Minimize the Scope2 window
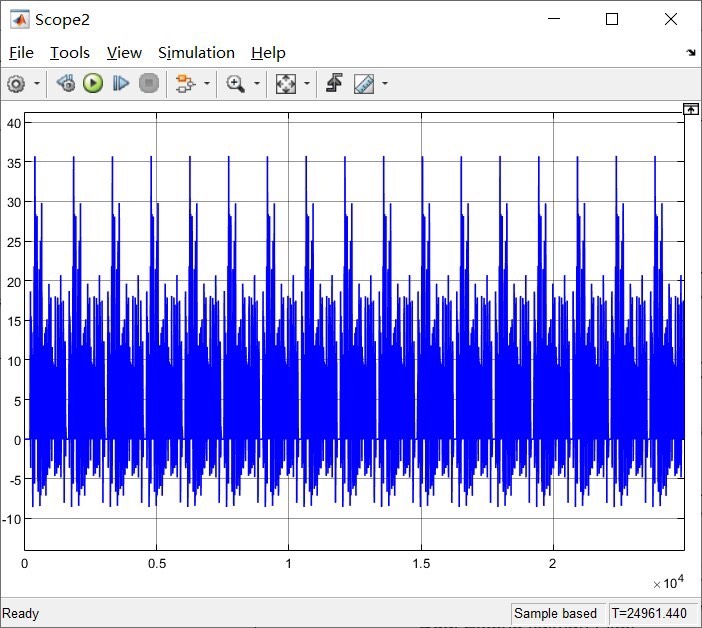 (554, 19)
